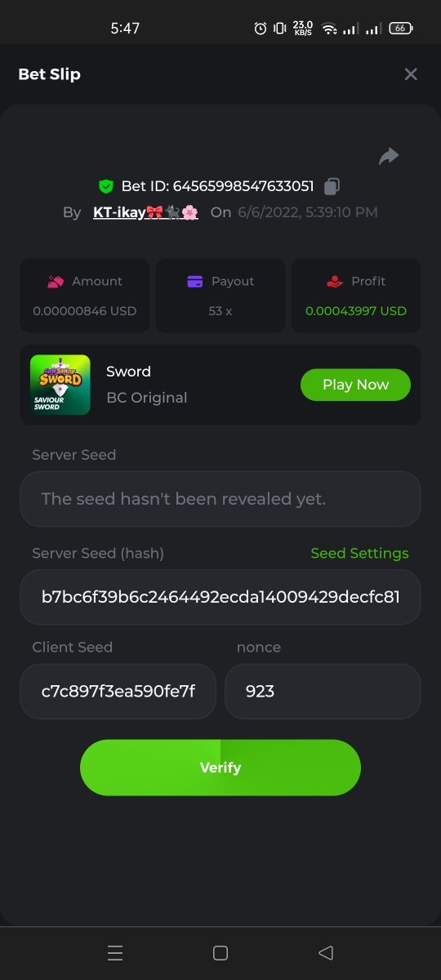Tap the green verified shield icon

pos(105,186)
